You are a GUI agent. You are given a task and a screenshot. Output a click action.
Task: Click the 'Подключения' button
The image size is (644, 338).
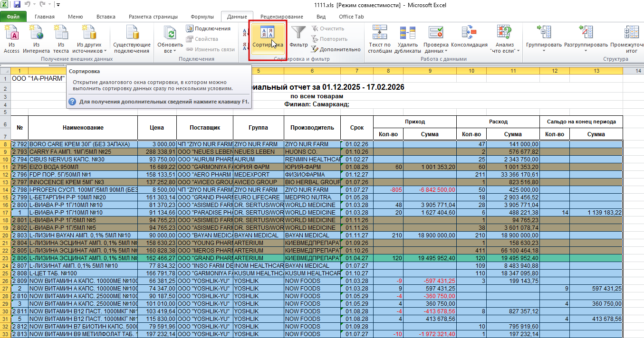pos(208,28)
